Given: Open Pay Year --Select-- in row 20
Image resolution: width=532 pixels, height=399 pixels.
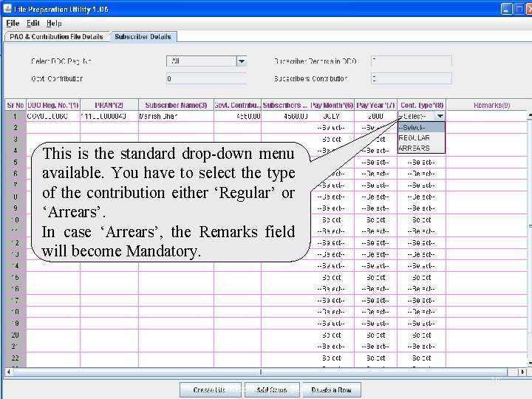Looking at the screenshot, I should coord(375,335).
